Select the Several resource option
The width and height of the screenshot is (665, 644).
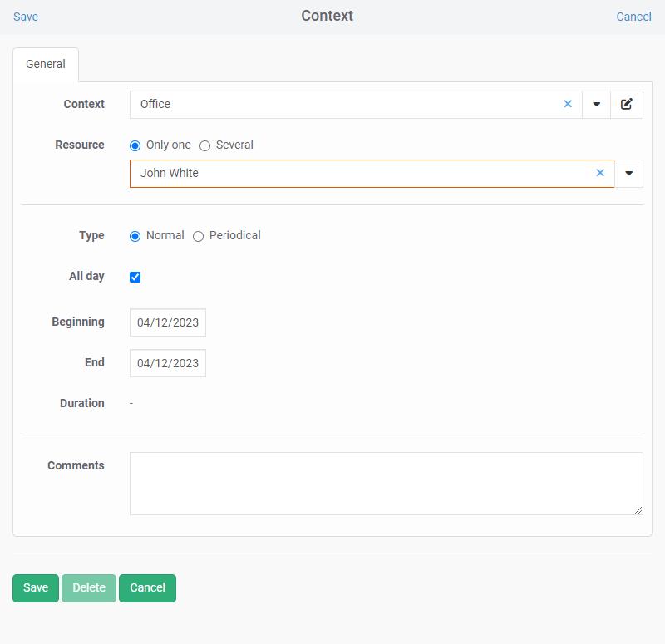[204, 145]
